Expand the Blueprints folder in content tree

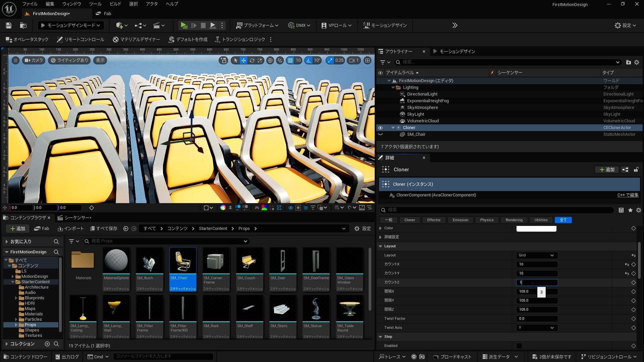coord(16,298)
